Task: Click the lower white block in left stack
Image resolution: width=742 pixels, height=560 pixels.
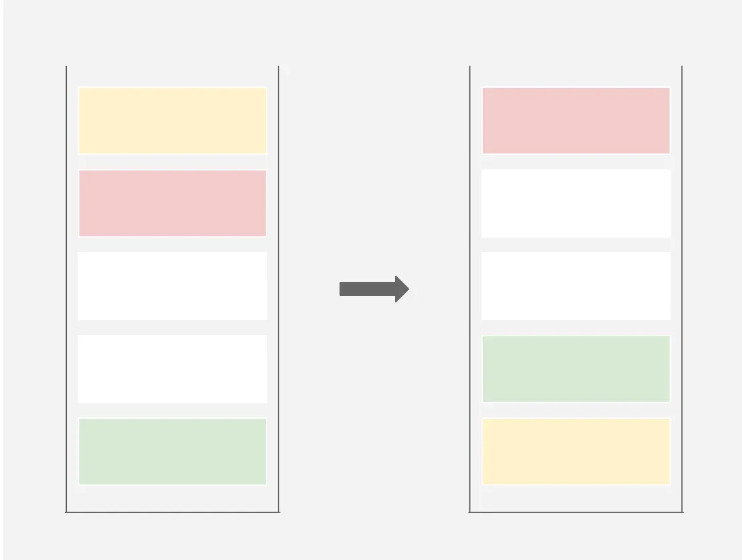Action: 172,369
